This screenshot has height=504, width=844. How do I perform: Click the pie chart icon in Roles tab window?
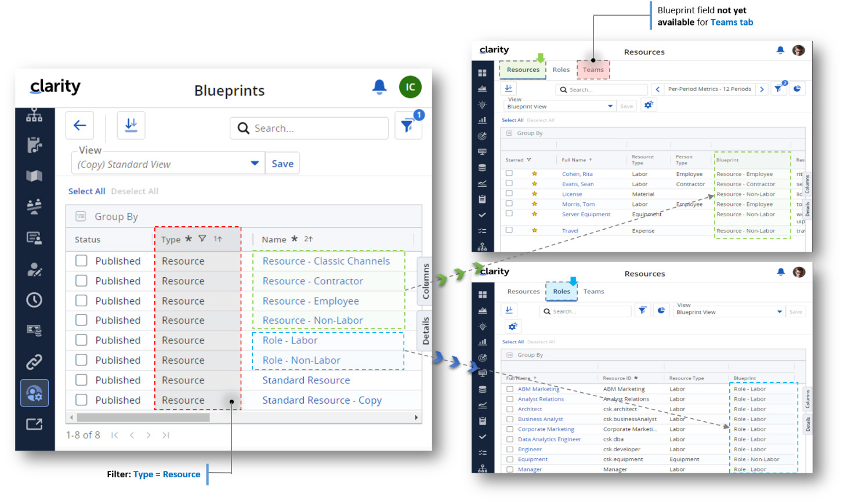click(x=661, y=310)
